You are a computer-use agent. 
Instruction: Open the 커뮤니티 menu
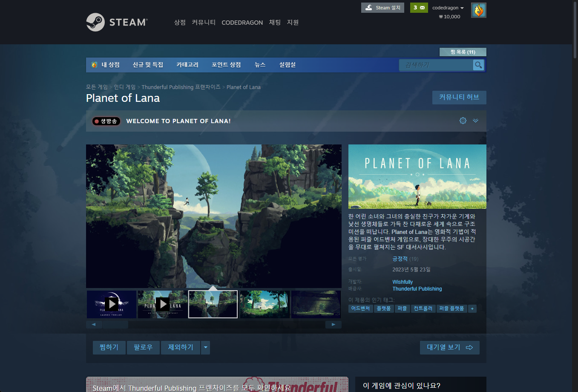pos(204,22)
